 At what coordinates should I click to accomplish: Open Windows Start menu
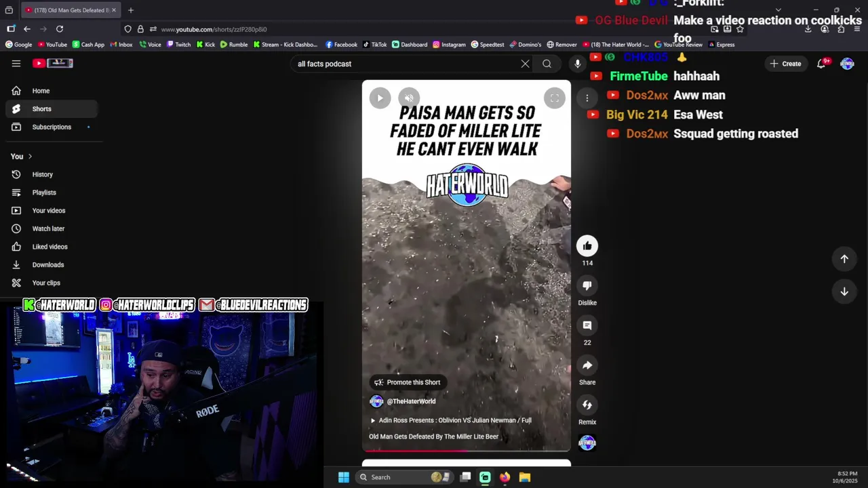tap(344, 477)
